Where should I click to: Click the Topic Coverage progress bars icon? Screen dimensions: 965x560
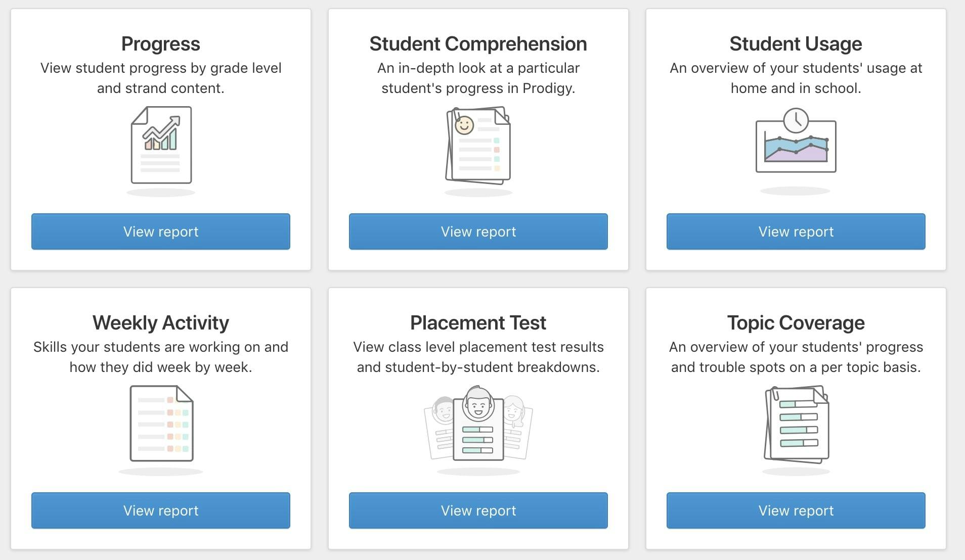coord(796,425)
